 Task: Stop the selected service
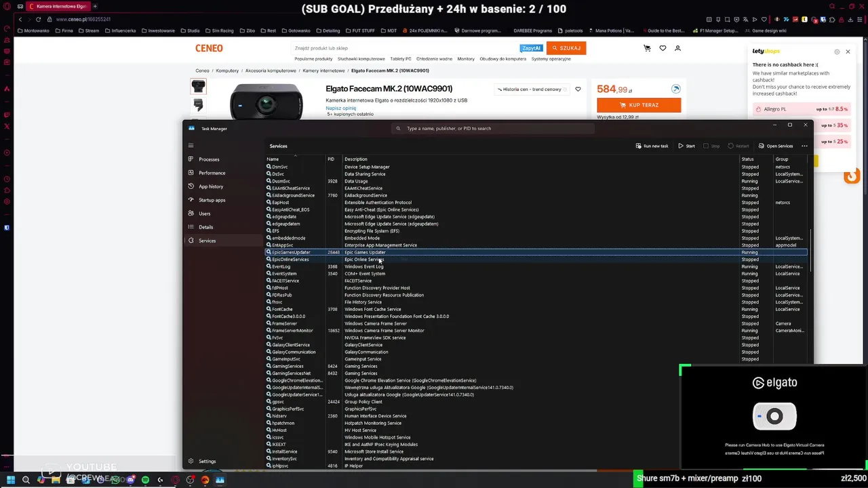(711, 146)
